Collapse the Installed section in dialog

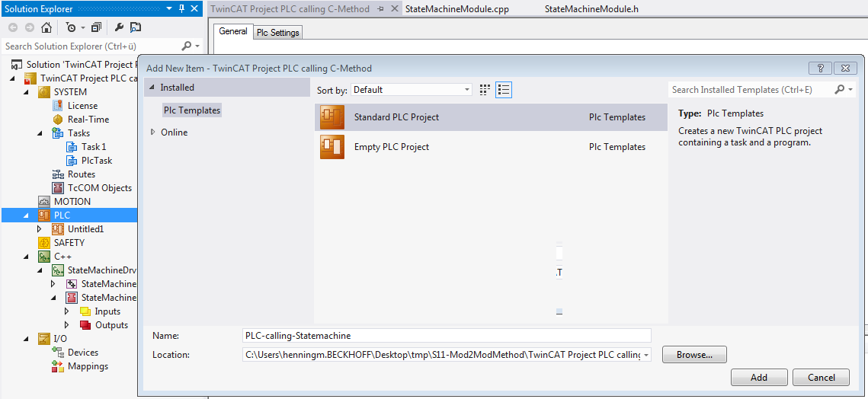[x=152, y=88]
